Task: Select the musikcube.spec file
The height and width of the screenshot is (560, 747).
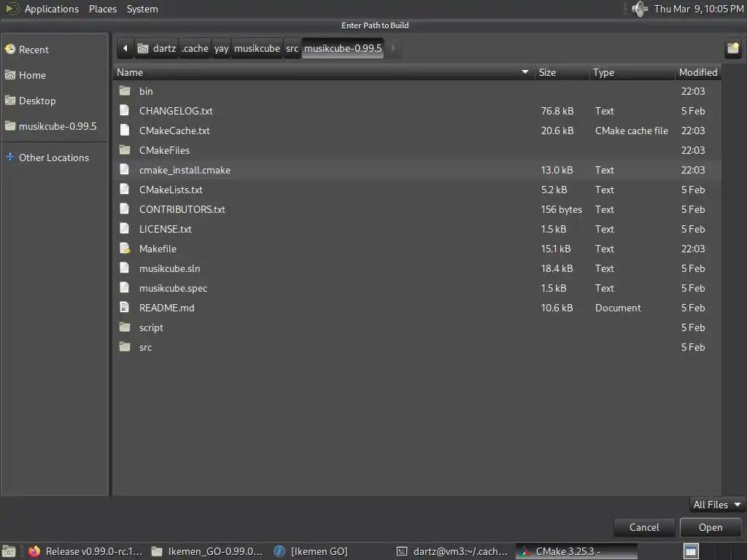Action: click(173, 288)
